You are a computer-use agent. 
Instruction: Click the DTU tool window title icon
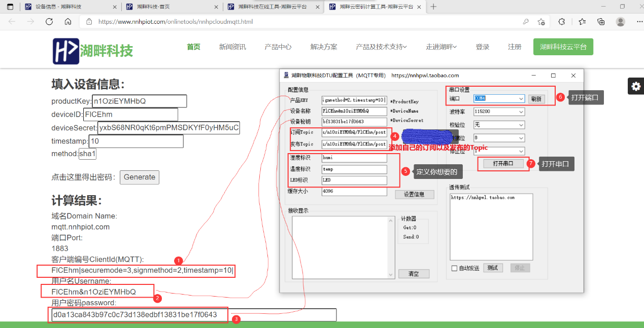[286, 75]
